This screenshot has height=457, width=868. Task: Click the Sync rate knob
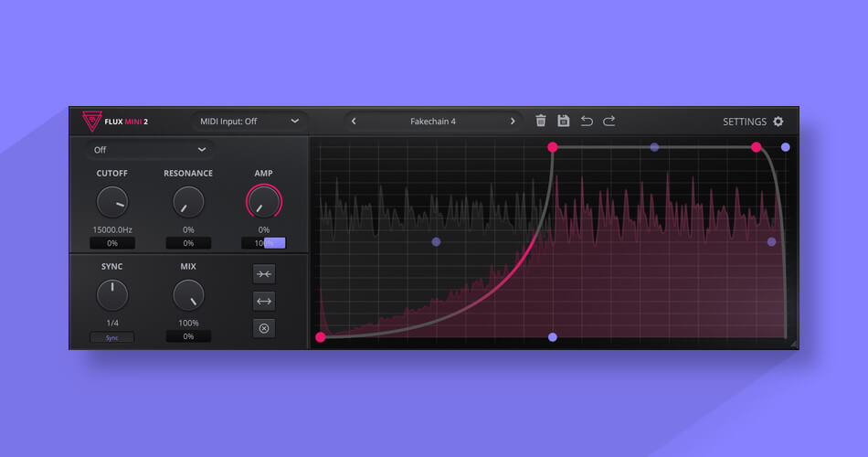pyautogui.click(x=112, y=294)
